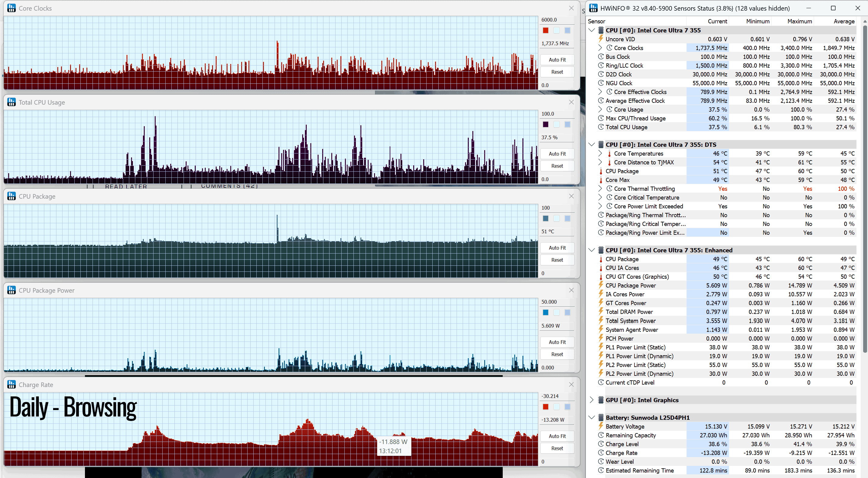Click the blue graph color swatch in CPU Package Power
The width and height of the screenshot is (868, 478).
[x=545, y=313]
